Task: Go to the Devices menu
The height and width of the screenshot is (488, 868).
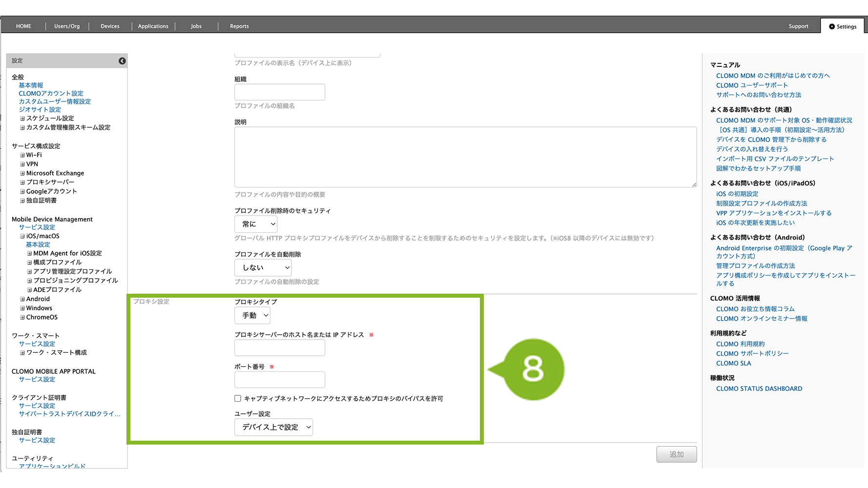Action: (x=110, y=26)
